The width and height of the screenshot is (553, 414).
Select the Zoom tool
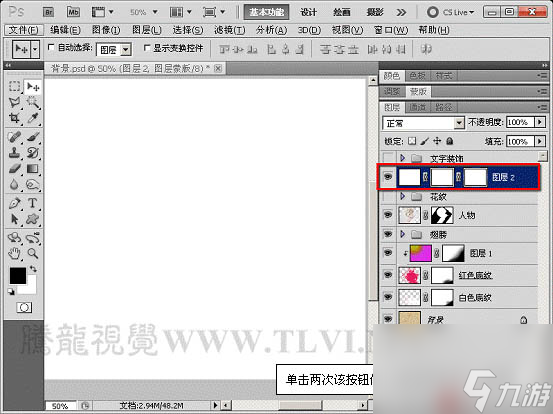(33, 253)
